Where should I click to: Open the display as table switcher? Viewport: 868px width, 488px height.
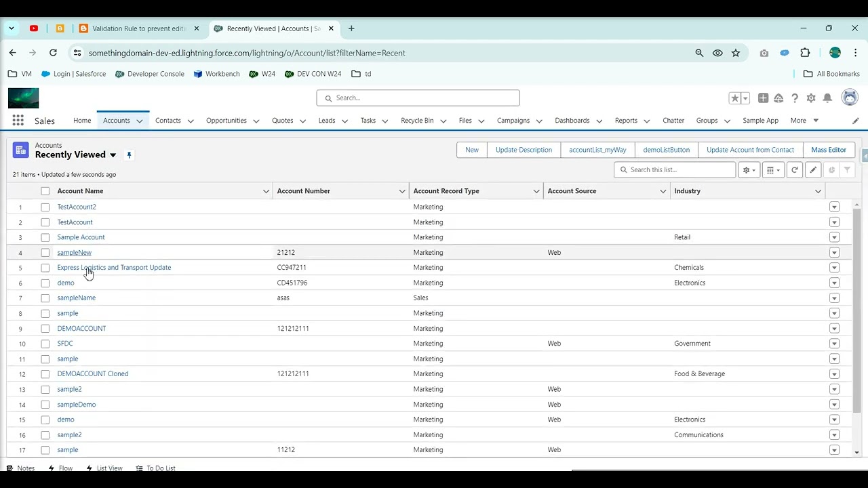(x=772, y=170)
